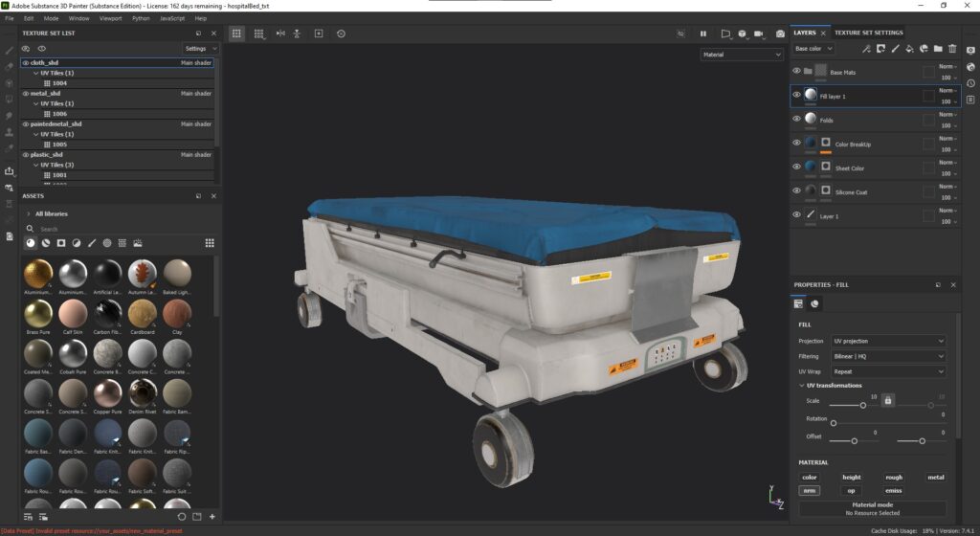Open the Python menu
Viewport: 980px width, 536px height.
(141, 19)
